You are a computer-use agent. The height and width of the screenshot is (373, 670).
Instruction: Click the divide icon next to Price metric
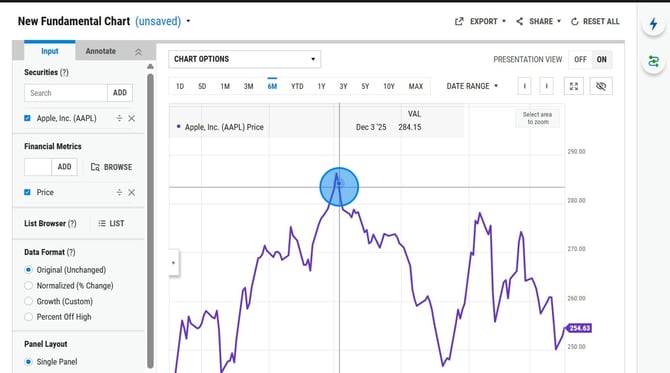(119, 192)
